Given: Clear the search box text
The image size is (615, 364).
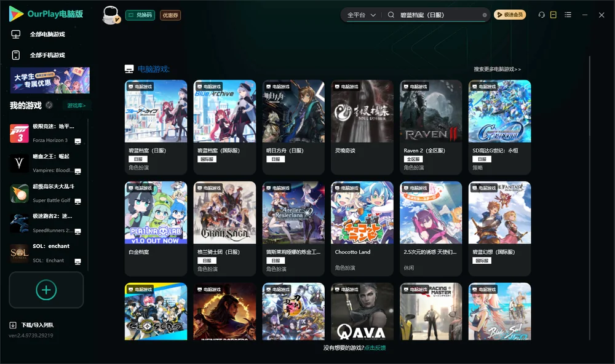Looking at the screenshot, I should click(x=485, y=15).
